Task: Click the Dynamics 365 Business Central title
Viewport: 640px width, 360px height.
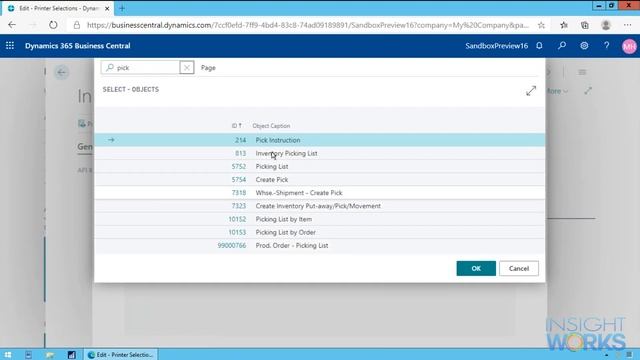Action: (x=78, y=46)
